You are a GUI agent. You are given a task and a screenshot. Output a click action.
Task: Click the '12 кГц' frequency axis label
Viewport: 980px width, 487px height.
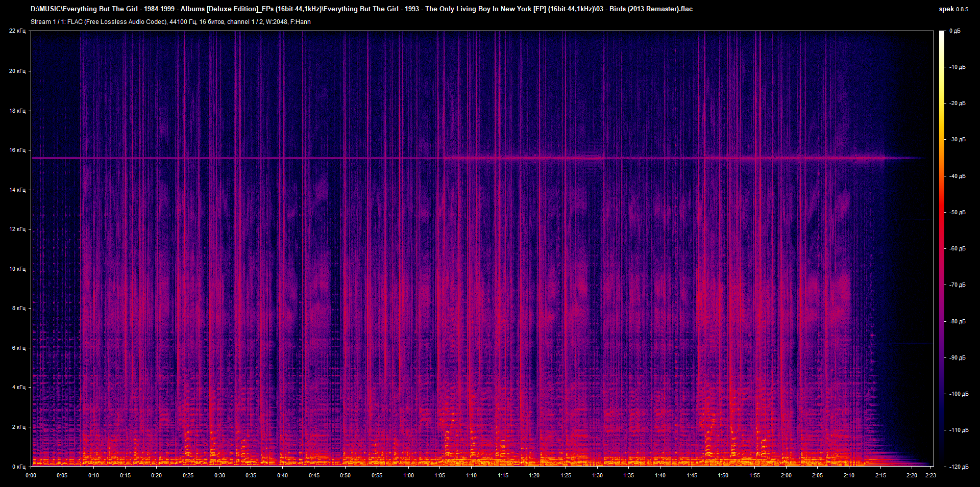(17, 229)
